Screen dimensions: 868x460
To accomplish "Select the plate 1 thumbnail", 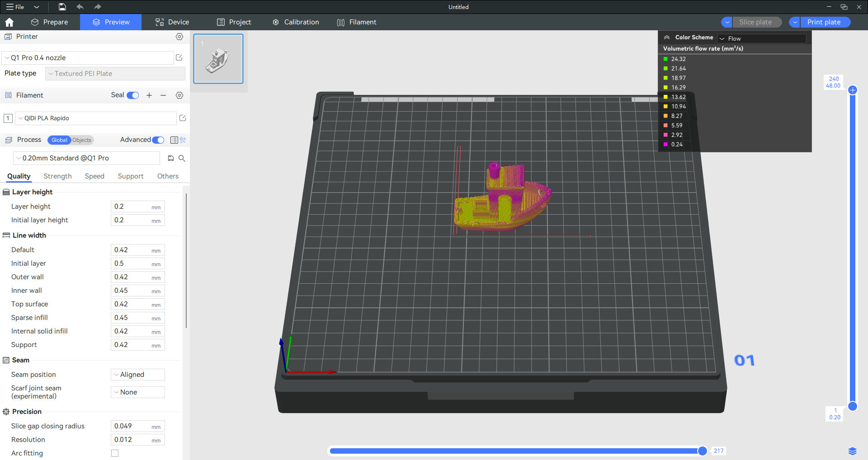I will click(x=218, y=59).
